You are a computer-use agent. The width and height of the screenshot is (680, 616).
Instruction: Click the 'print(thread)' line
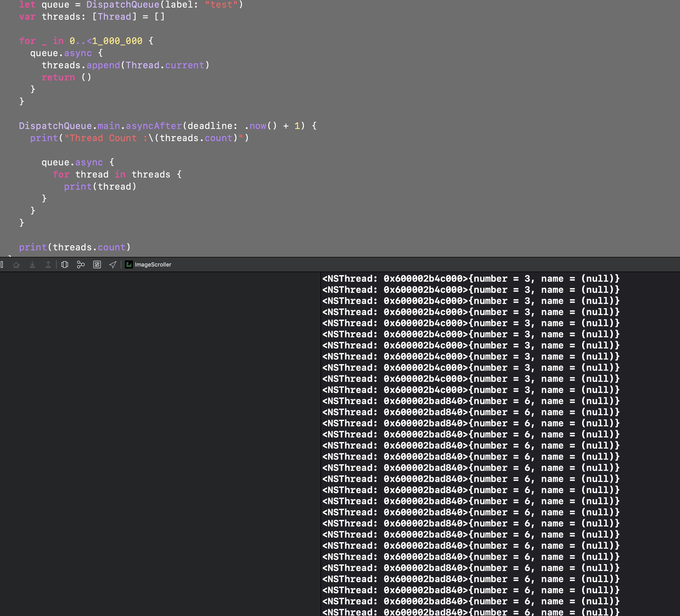click(x=100, y=187)
